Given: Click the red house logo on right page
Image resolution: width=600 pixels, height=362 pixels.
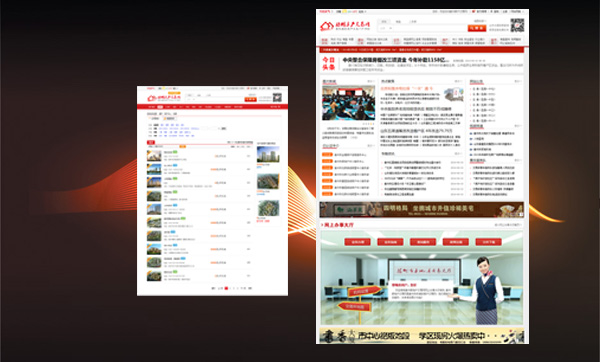Looking at the screenshot, I should [x=327, y=26].
